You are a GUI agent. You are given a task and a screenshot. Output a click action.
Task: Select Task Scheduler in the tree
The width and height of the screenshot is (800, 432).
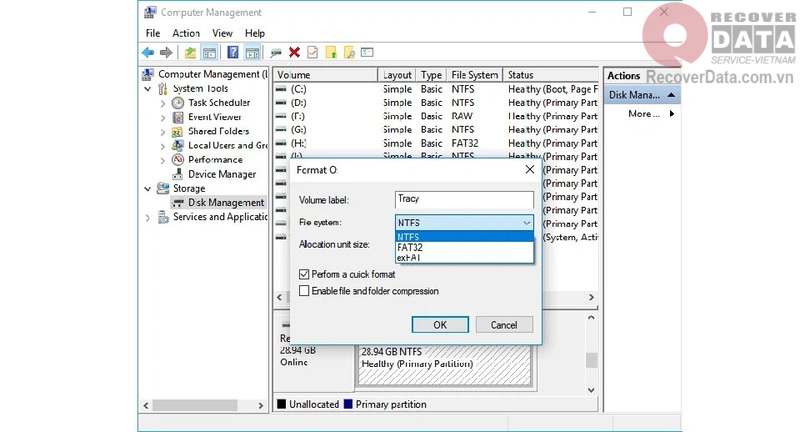[x=219, y=103]
